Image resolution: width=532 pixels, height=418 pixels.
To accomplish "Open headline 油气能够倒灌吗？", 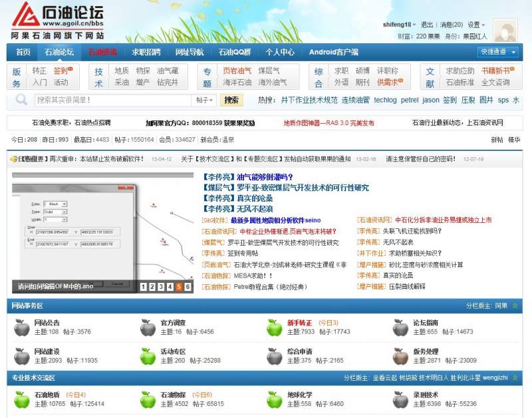I will (265, 177).
